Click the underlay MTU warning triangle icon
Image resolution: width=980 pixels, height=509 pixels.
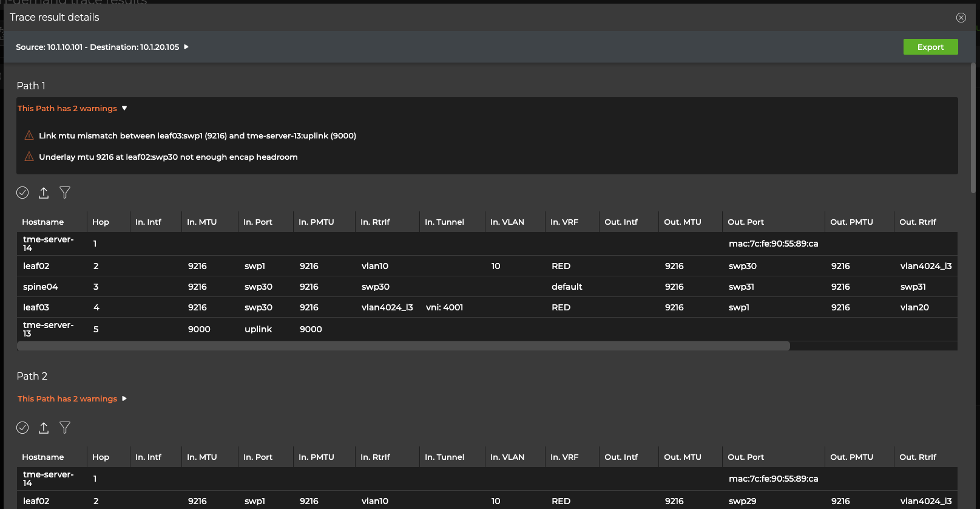click(x=29, y=157)
